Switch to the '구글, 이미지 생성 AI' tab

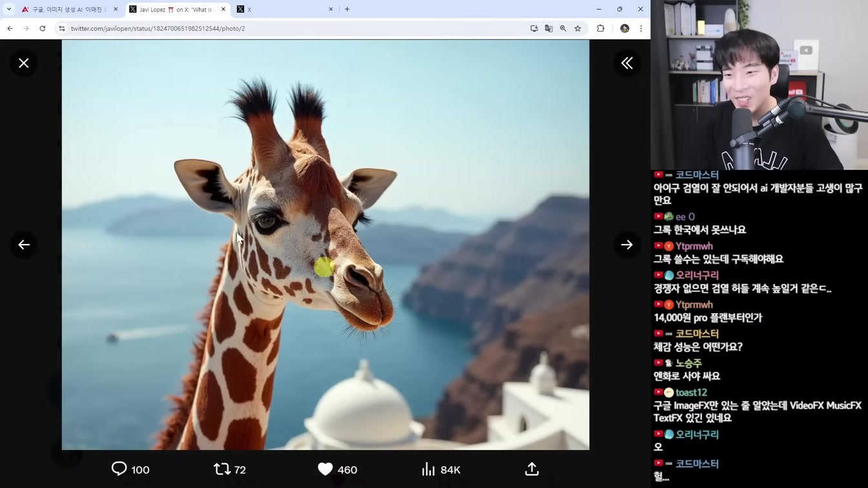coord(70,10)
